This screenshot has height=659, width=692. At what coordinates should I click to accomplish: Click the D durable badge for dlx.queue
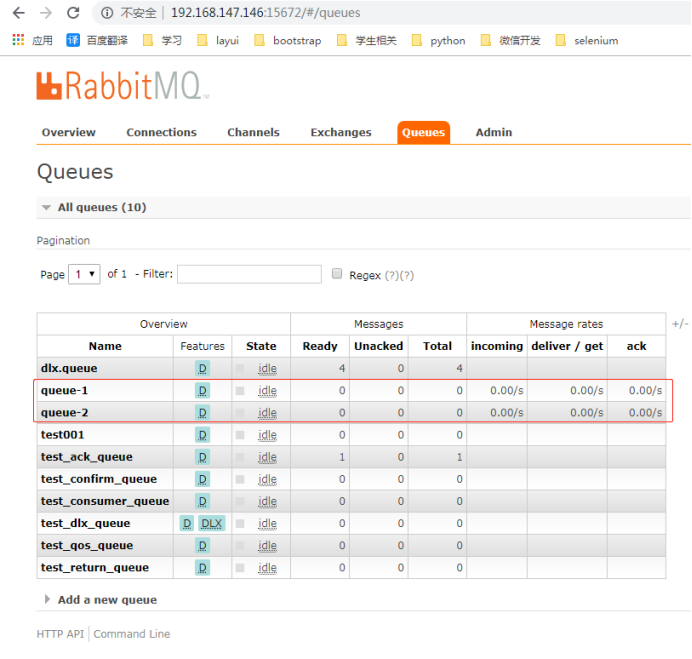203,369
